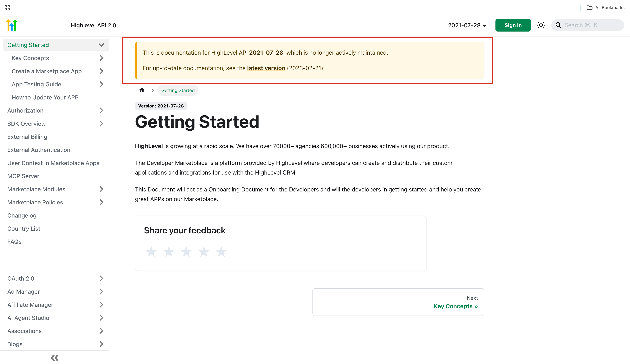Image resolution: width=630 pixels, height=364 pixels.
Task: Open MCP Server page
Action: click(x=23, y=176)
